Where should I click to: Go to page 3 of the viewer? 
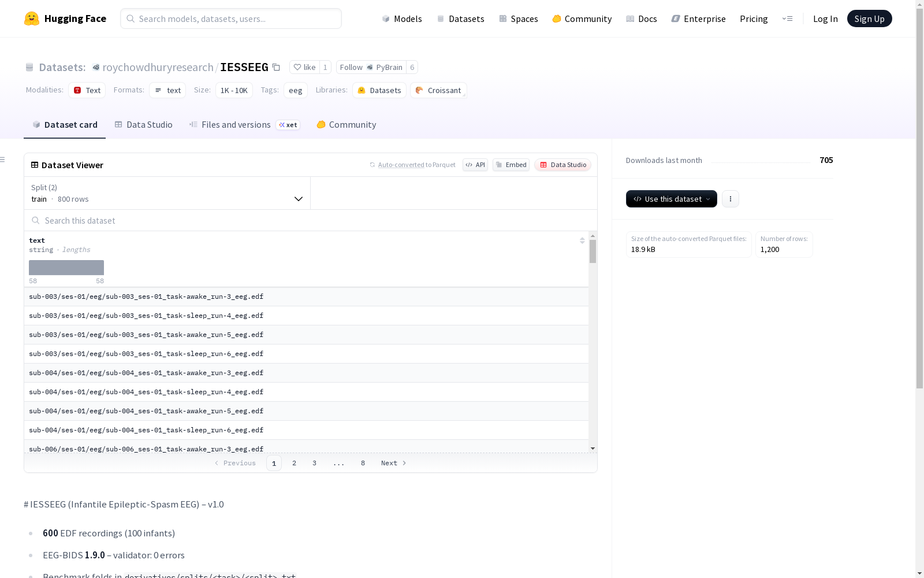click(x=314, y=463)
